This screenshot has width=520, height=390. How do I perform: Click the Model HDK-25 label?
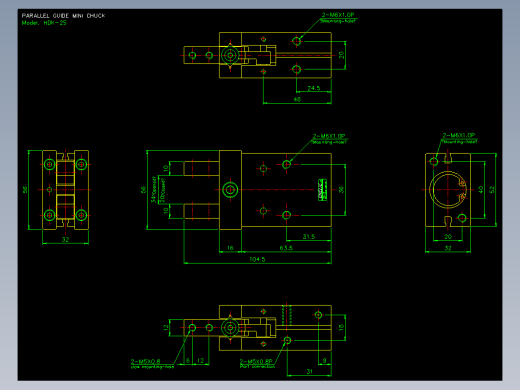tap(44, 23)
